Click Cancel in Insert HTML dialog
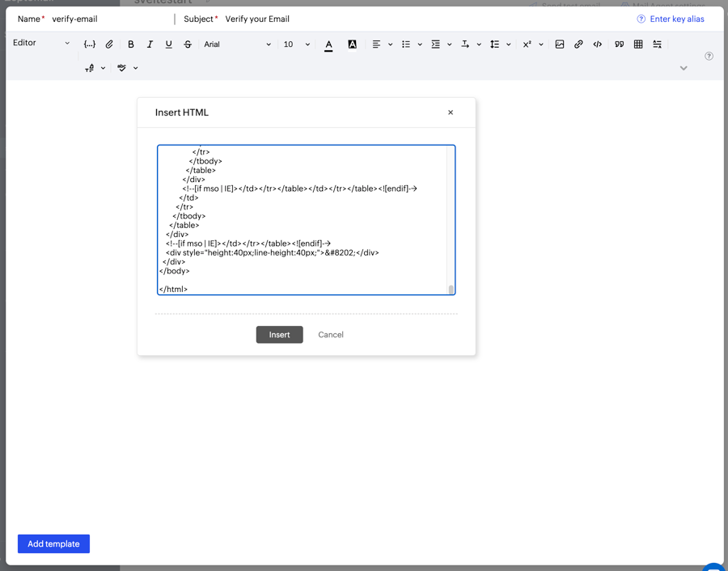728x571 pixels. [331, 335]
